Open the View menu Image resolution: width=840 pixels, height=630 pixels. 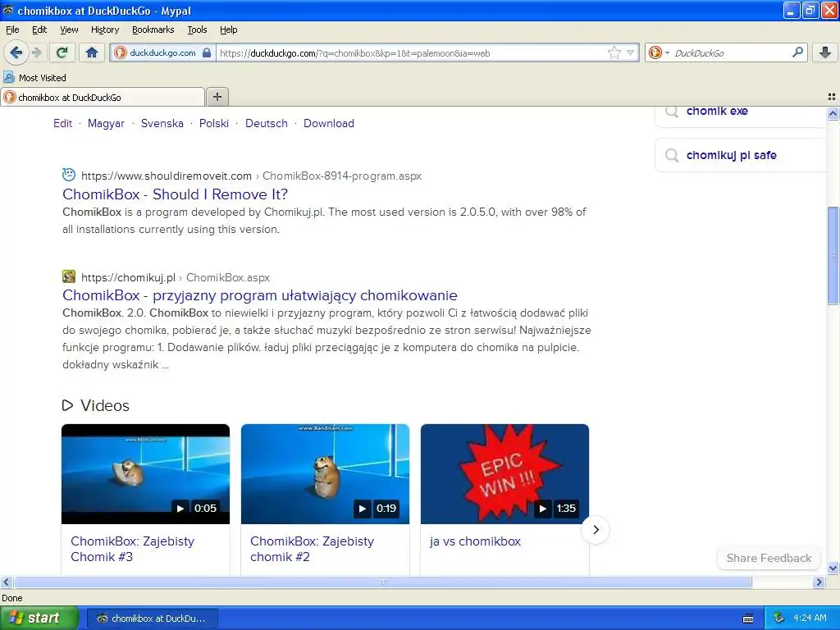pos(69,30)
